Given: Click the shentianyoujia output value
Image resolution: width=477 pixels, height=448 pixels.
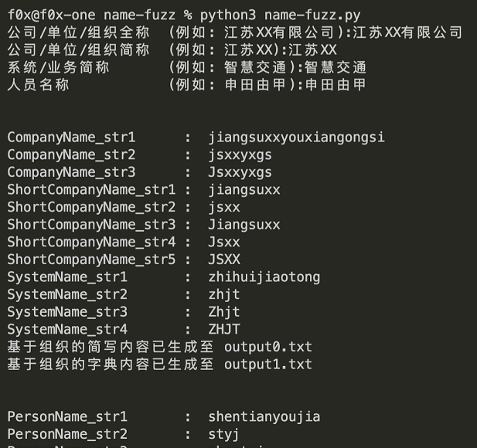Looking at the screenshot, I should click(x=264, y=417).
